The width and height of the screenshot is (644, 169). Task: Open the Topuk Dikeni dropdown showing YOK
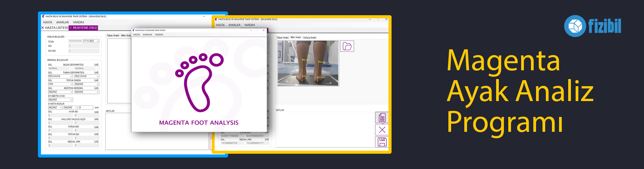[x=71, y=84]
